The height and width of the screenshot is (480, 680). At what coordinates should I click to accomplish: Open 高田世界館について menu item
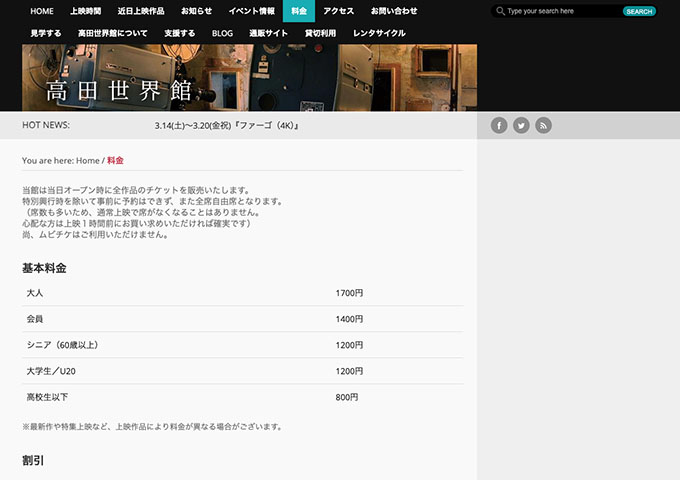point(113,33)
